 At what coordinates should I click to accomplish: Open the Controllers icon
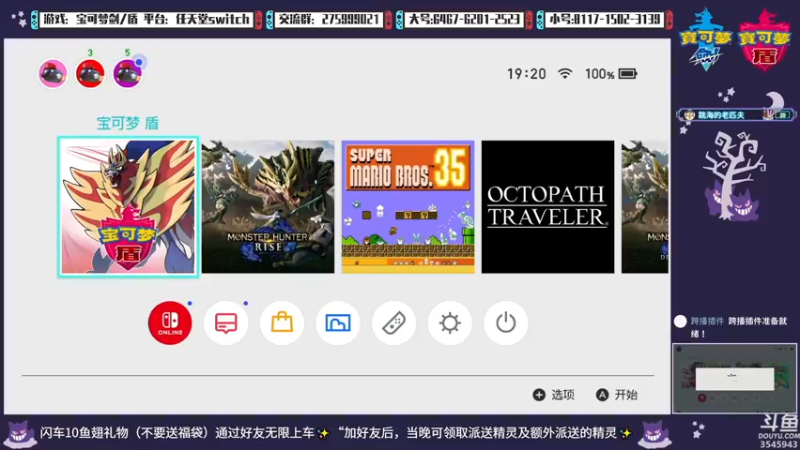(394, 323)
